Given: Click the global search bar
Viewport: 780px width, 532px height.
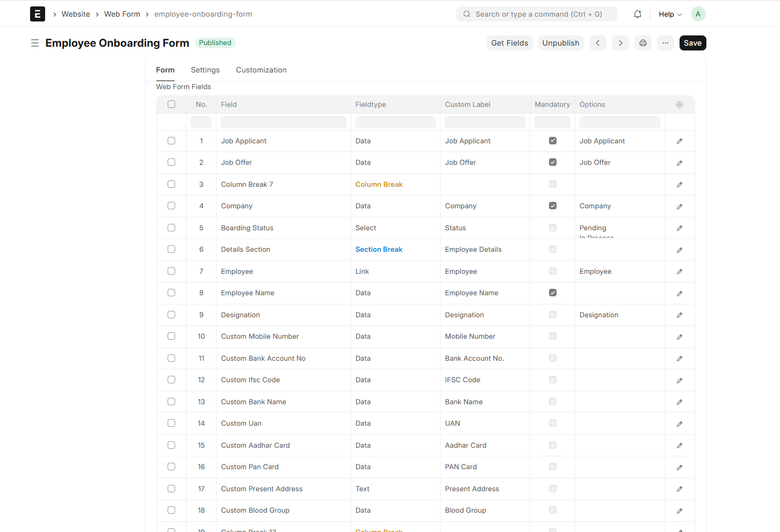Looking at the screenshot, I should point(536,14).
